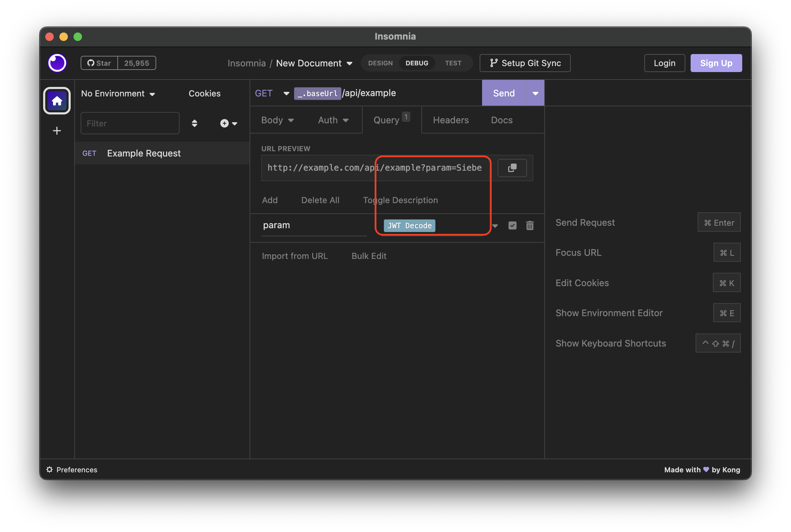Toggle the param enabled checkbox
Viewport: 791px width, 532px height.
pos(512,225)
